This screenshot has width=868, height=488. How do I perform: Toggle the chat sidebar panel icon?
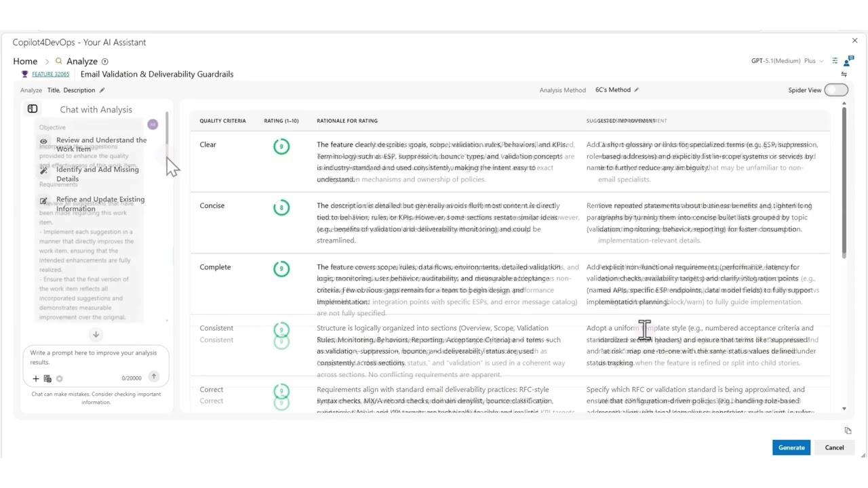pyautogui.click(x=33, y=109)
